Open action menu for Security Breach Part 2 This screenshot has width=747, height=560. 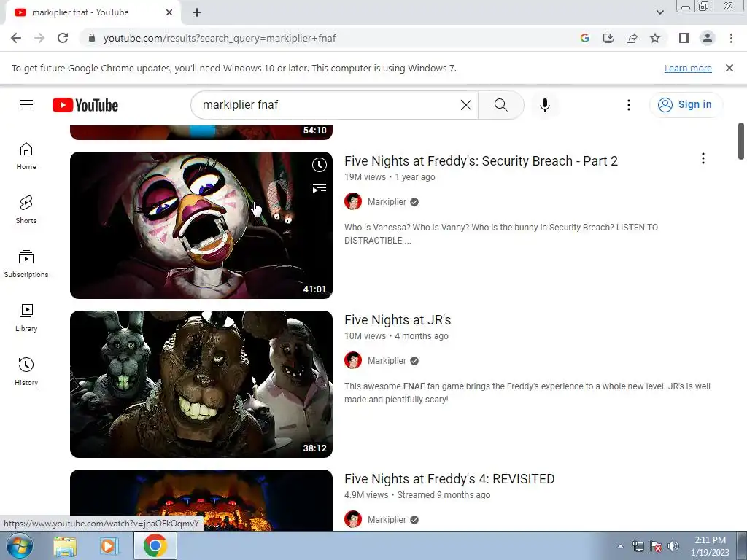tap(703, 158)
